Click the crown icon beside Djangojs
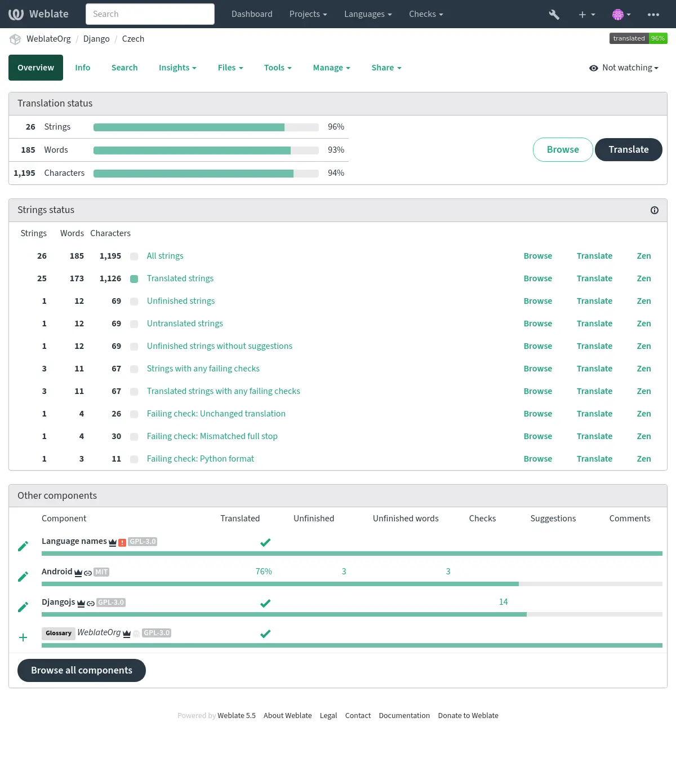The height and width of the screenshot is (784, 676). [81, 603]
